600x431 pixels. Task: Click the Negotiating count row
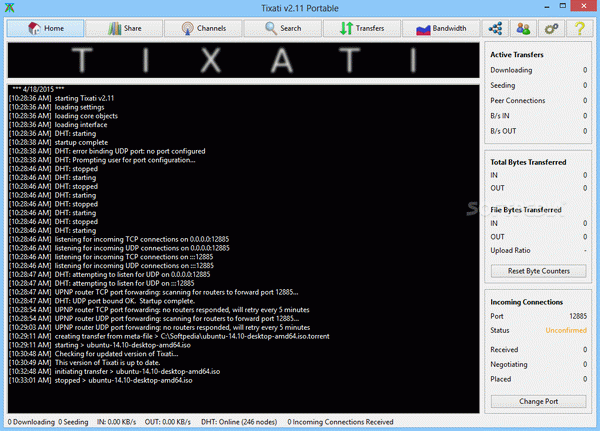tap(538, 364)
